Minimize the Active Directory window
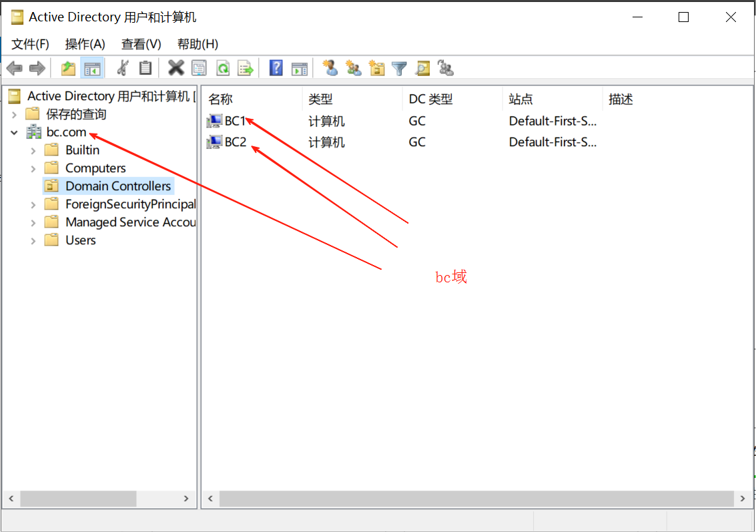756x532 pixels. pos(638,17)
